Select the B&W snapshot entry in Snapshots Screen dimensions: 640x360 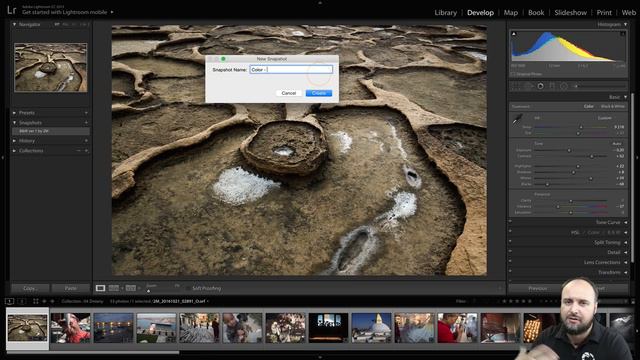pyautogui.click(x=51, y=131)
